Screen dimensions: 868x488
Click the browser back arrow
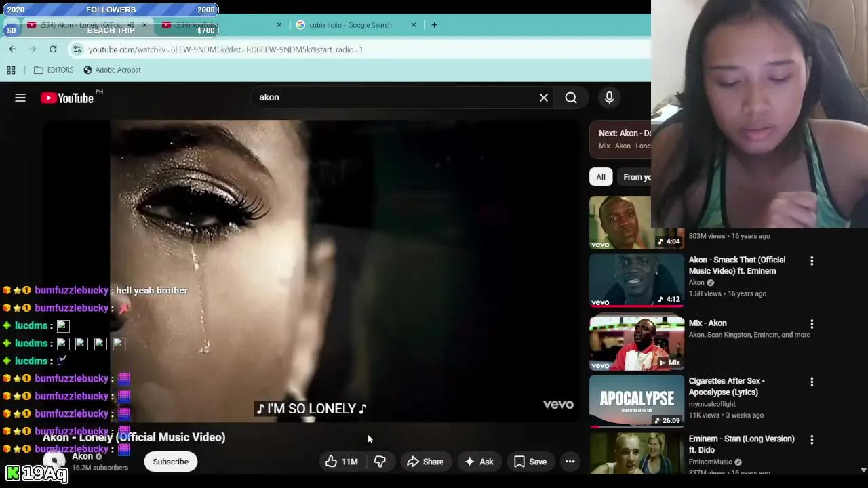coord(12,49)
